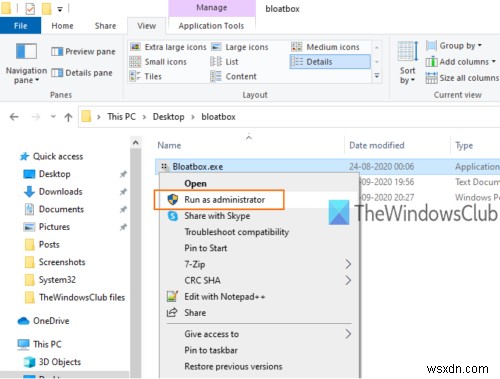Click the Downloads arrow icon in the sidebar

coord(29,192)
